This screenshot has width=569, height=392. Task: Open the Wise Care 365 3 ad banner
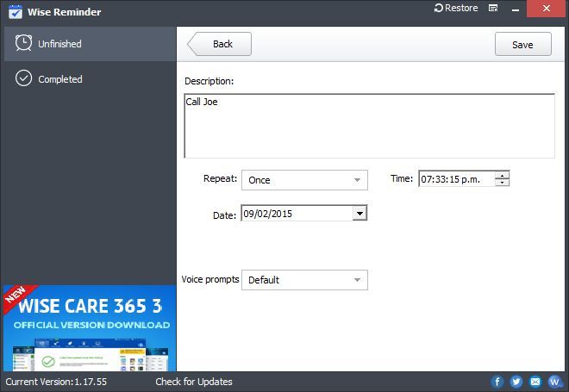[88, 328]
